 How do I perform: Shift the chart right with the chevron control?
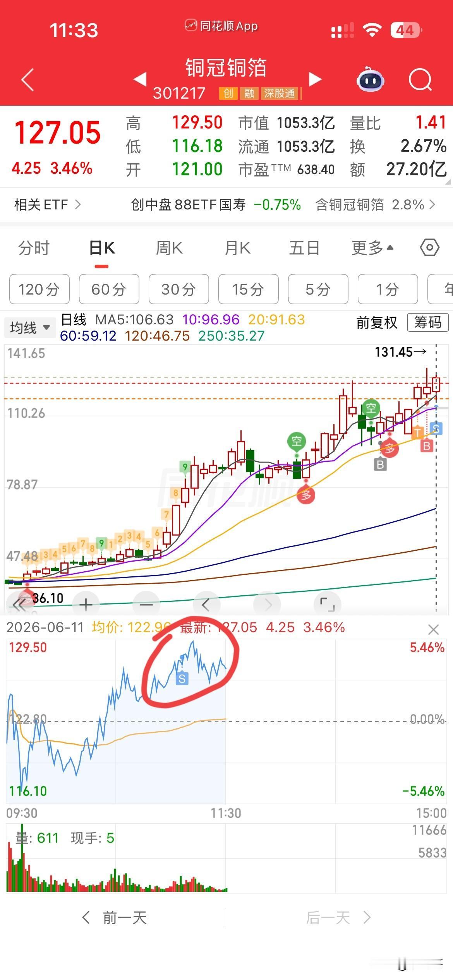[x=267, y=604]
